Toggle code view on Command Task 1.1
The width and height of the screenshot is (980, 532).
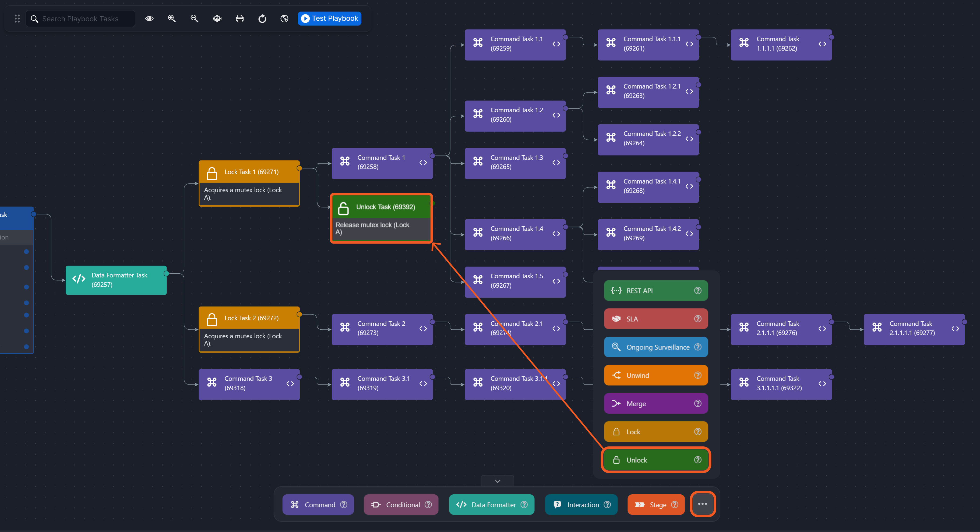556,44
